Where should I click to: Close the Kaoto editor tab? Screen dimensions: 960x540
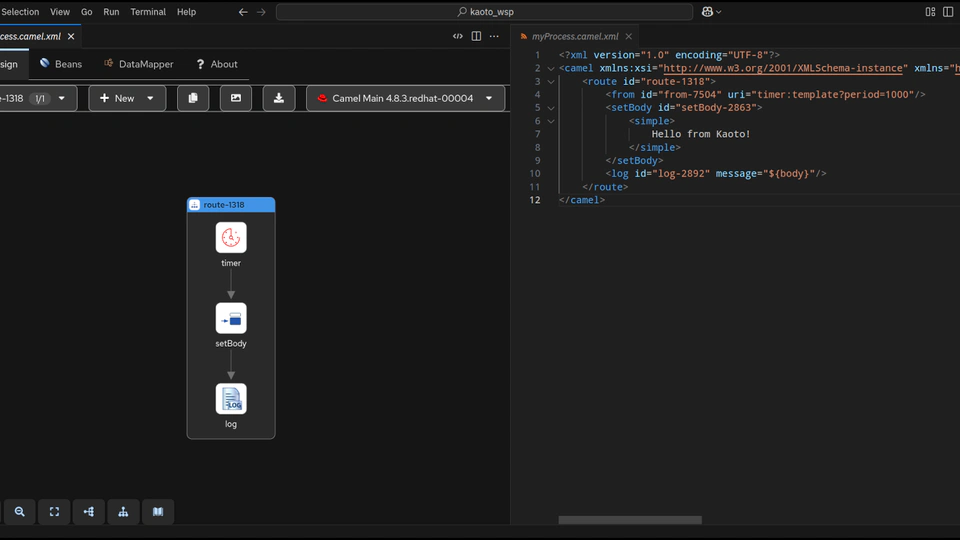coord(71,37)
